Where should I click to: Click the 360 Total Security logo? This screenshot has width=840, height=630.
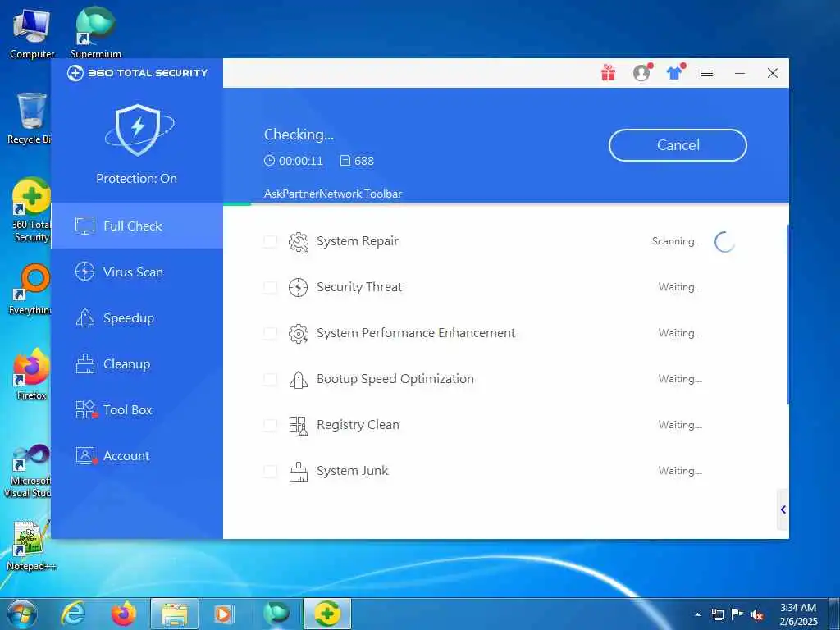click(137, 73)
